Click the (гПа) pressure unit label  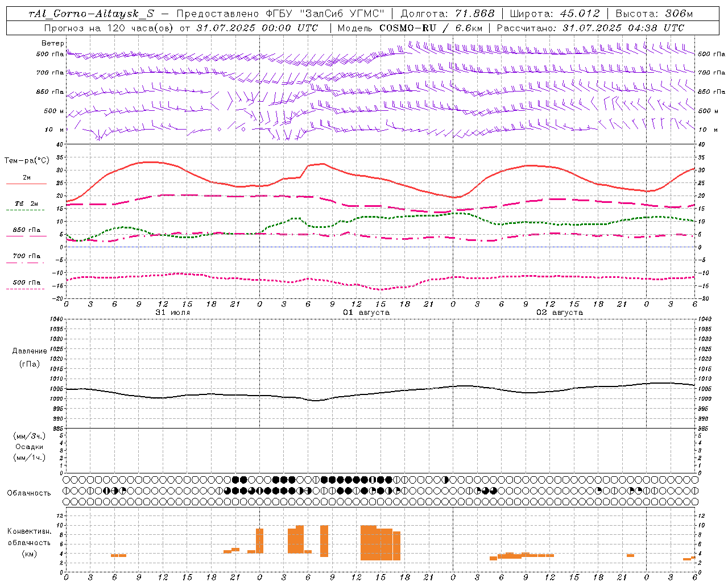click(30, 364)
